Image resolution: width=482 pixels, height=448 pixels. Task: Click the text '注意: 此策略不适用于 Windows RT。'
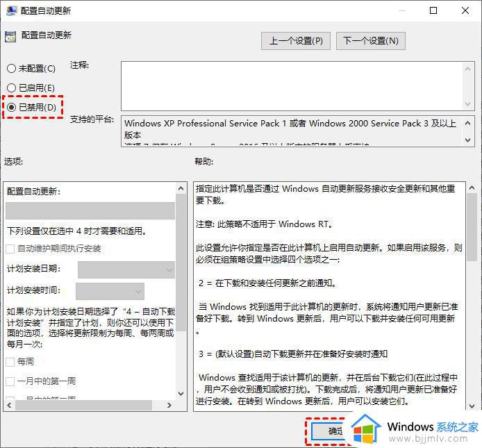[x=265, y=224]
